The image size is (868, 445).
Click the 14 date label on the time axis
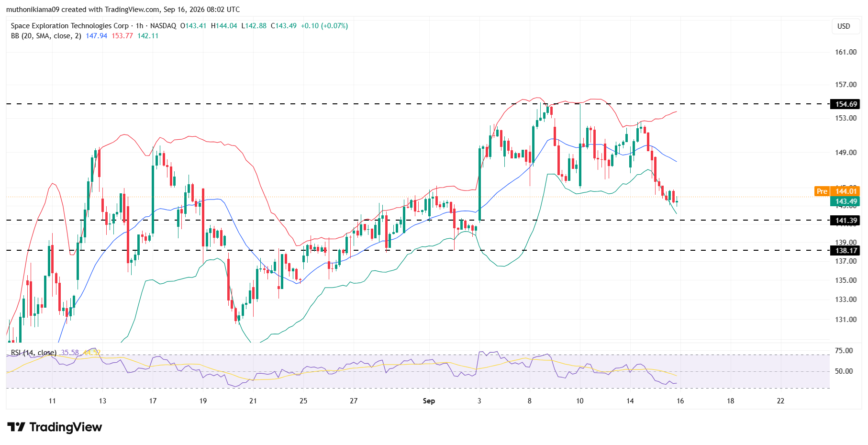click(630, 401)
